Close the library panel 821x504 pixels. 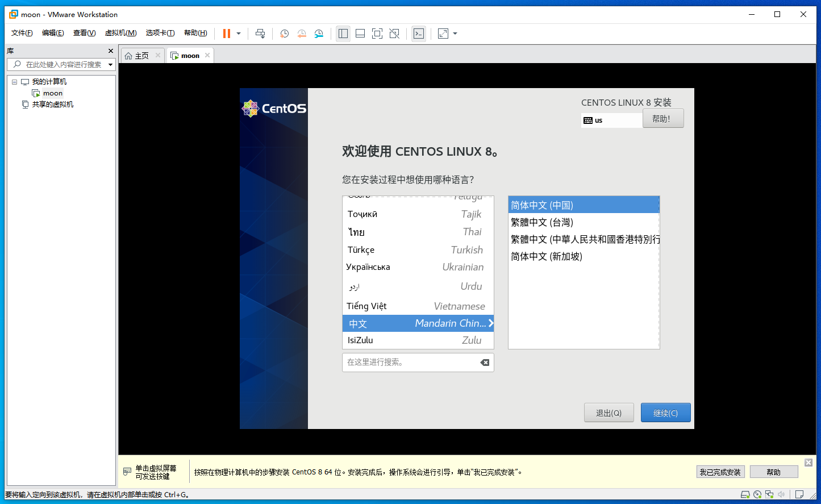pos(111,51)
